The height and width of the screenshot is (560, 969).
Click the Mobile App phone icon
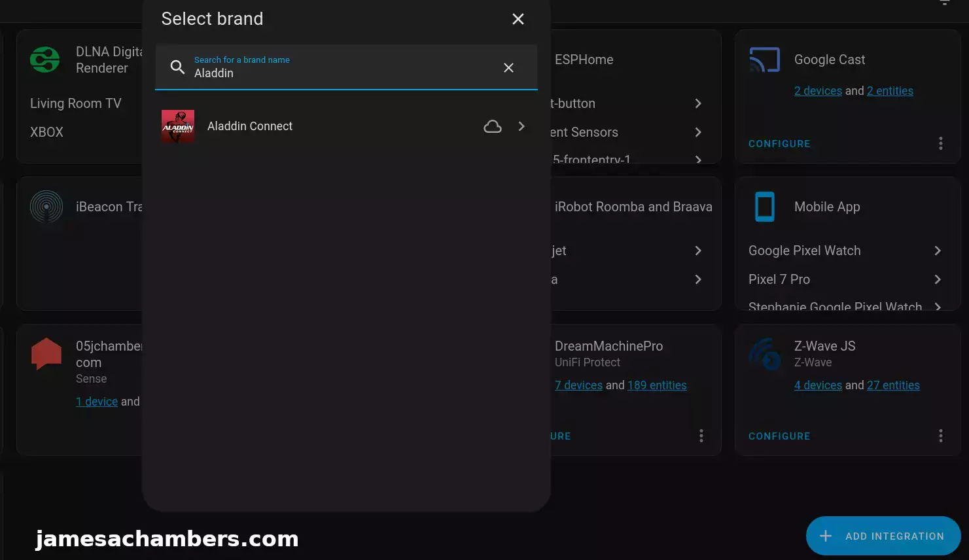pyautogui.click(x=764, y=207)
